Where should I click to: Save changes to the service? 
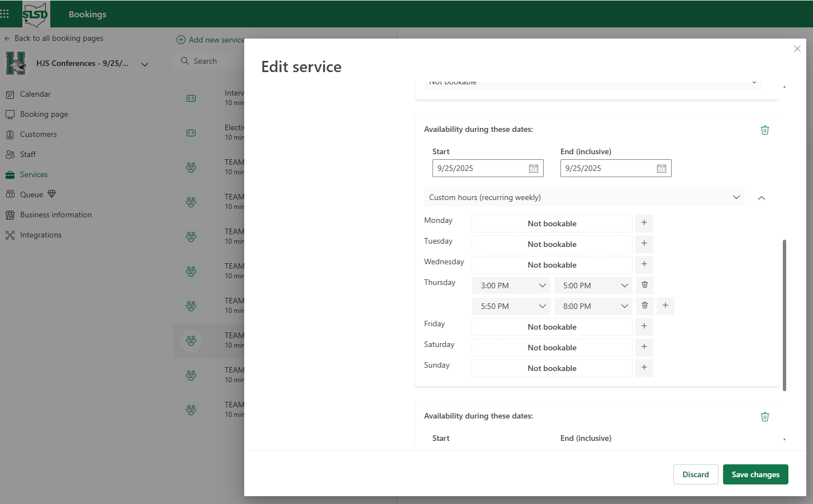click(x=755, y=474)
